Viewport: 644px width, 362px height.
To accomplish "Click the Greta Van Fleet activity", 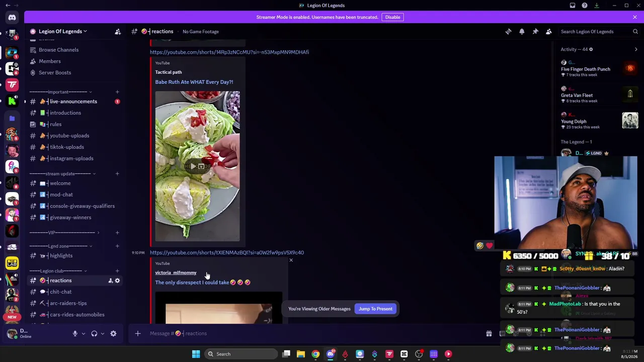I will tap(599, 95).
